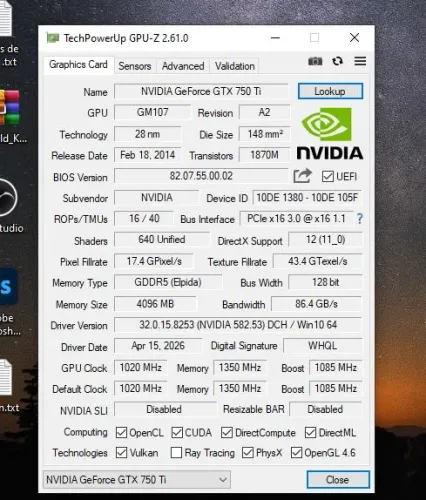Open the Validation tab

click(235, 66)
